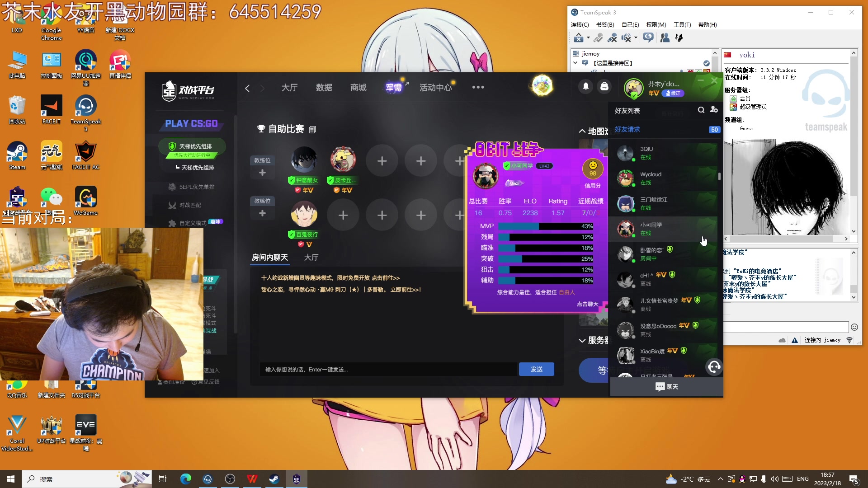The image size is (868, 488).
Task: Expand the TeamSpeak mute speakers dropdown arrow
Action: pos(636,38)
